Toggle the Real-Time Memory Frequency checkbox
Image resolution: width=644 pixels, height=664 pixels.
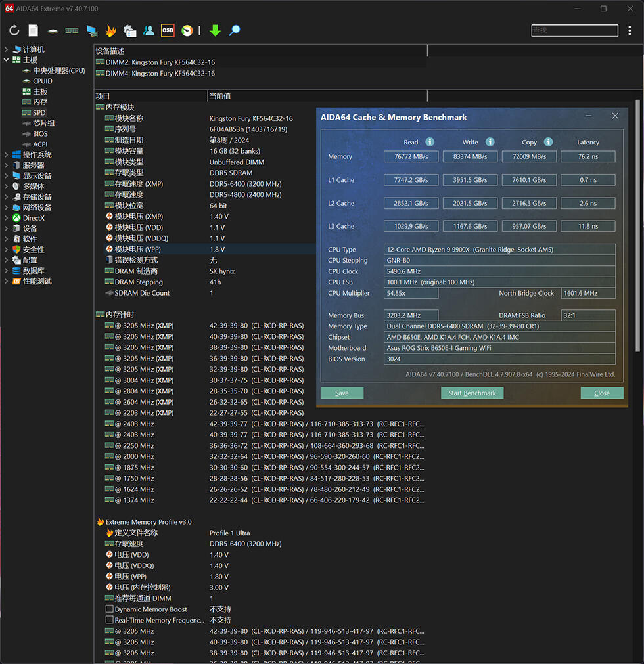[109, 620]
